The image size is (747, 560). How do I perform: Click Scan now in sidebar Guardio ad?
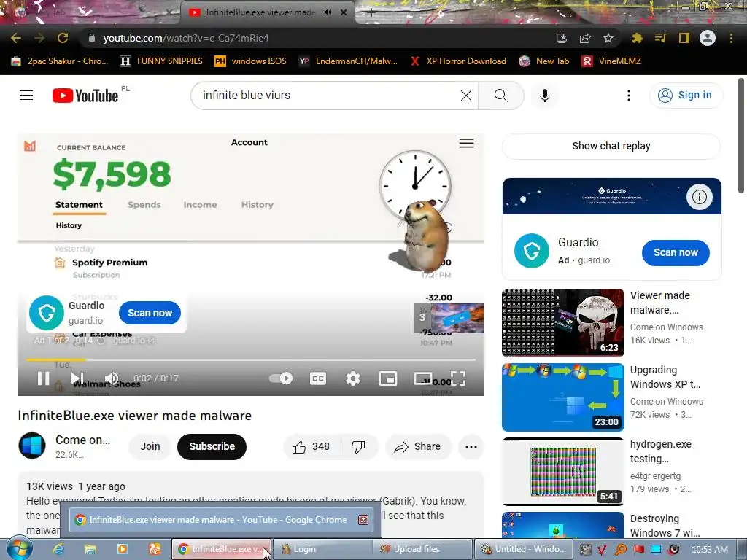click(676, 253)
